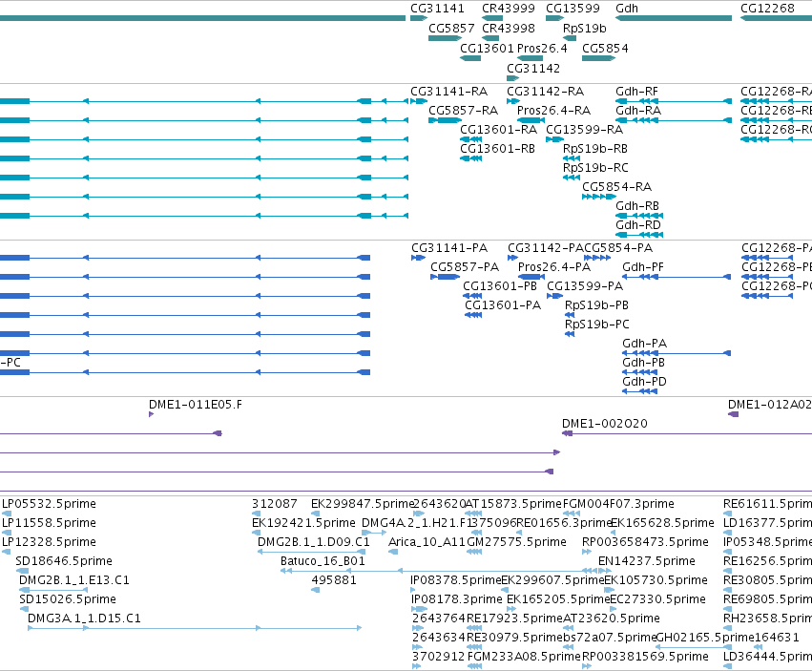Click the Gdh-RF transcript label
This screenshot has width=812, height=671.
[636, 92]
